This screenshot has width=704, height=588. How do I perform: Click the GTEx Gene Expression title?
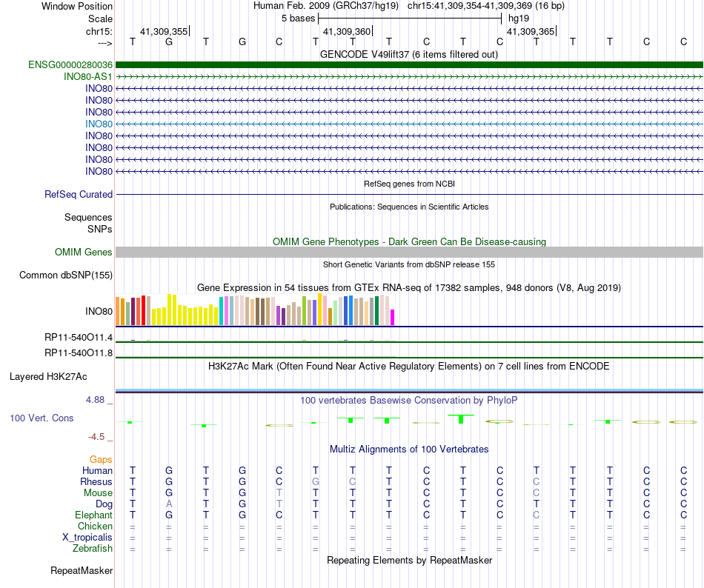[409, 288]
